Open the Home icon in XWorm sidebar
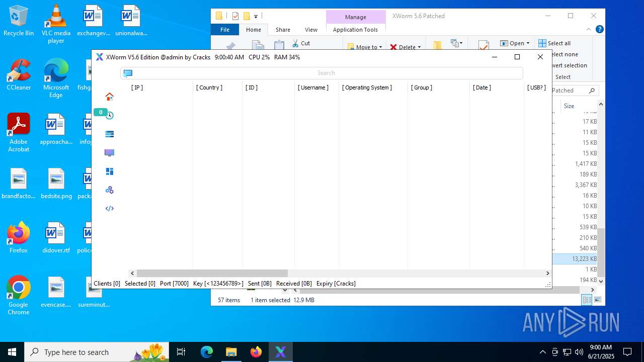The width and height of the screenshot is (644, 362). coord(109,97)
